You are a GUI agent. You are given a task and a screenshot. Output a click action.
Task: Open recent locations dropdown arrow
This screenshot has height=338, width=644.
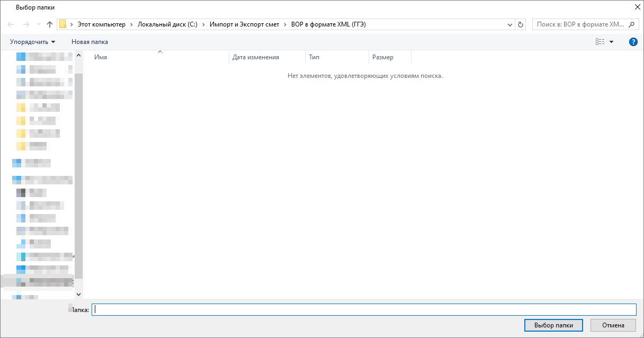coord(39,24)
